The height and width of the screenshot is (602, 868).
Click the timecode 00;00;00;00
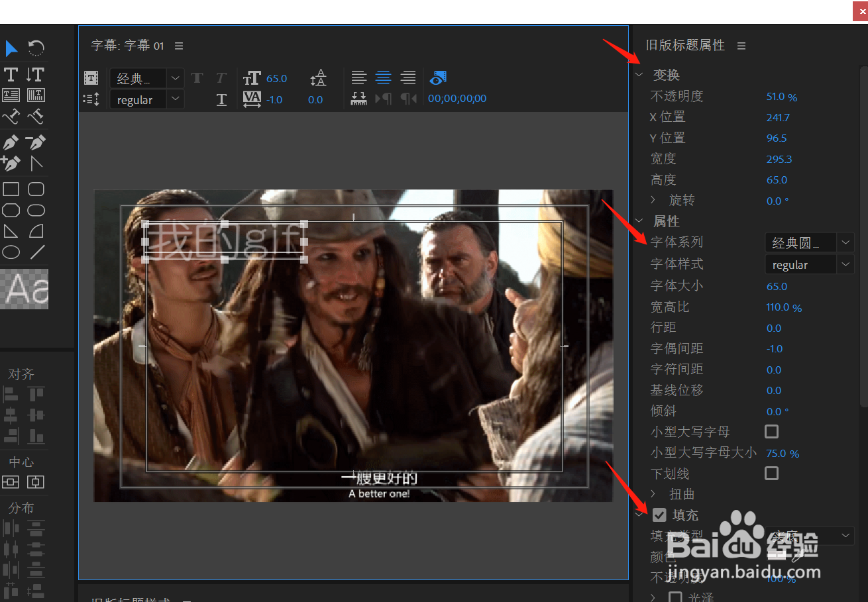coord(457,99)
